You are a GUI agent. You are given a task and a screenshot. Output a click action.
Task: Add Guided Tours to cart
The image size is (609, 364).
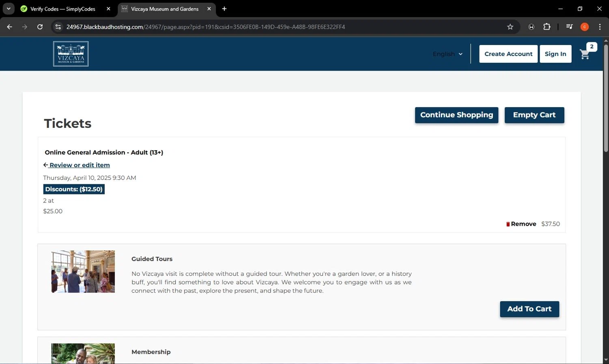point(529,309)
